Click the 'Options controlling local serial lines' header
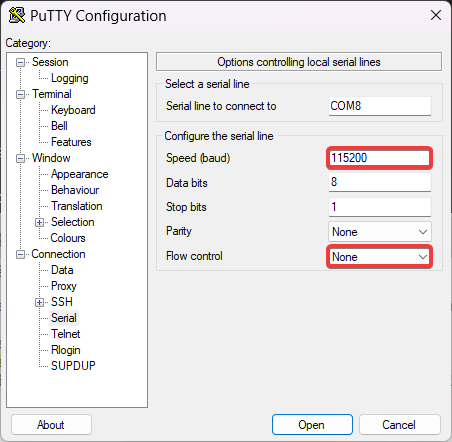Screen dimensions: 452x442 [x=299, y=62]
